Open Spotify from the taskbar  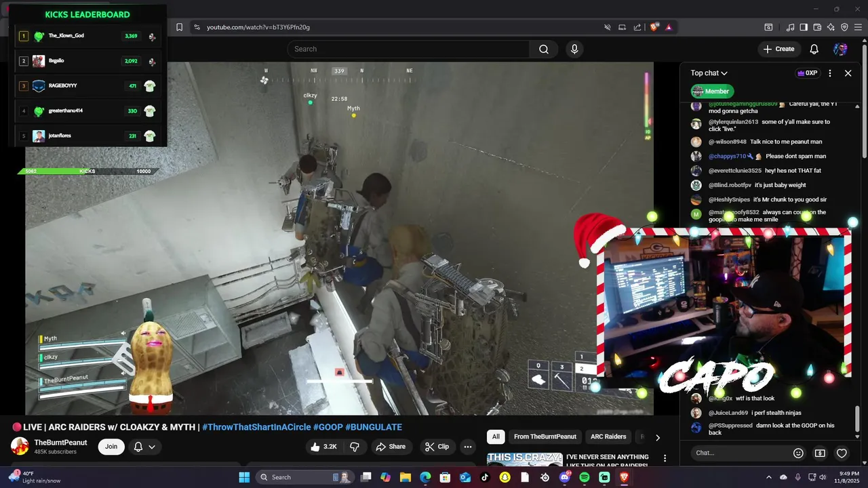pos(585,477)
